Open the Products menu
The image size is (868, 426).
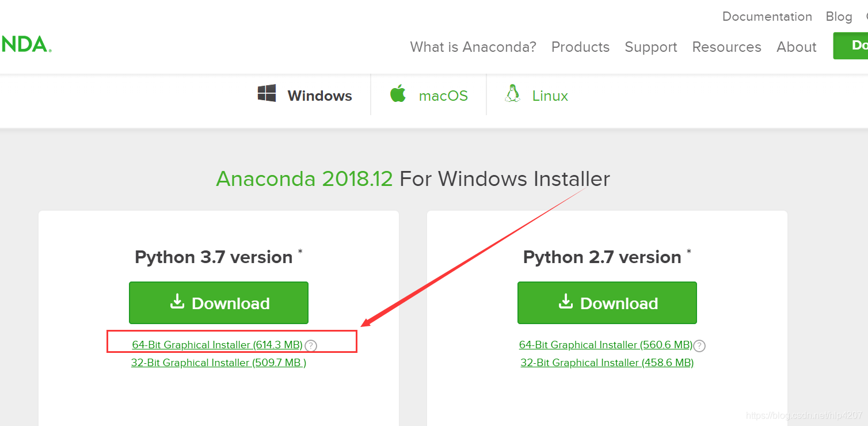click(x=580, y=47)
